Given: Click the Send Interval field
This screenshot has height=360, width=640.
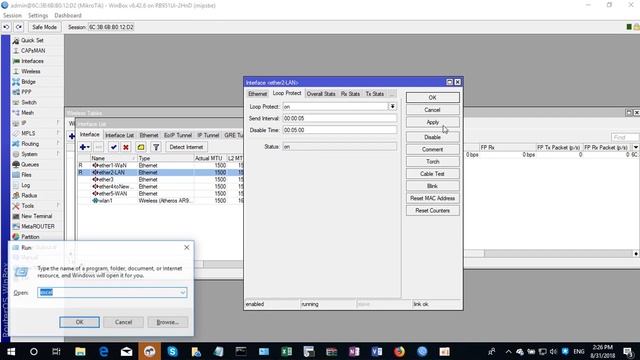Looking at the screenshot, I should click(340, 118).
